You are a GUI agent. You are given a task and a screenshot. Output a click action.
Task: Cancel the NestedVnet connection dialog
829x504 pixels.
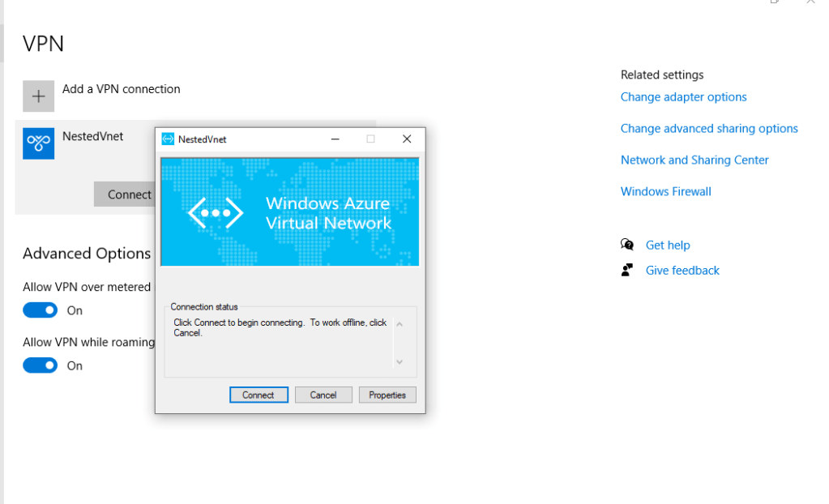pyautogui.click(x=323, y=395)
